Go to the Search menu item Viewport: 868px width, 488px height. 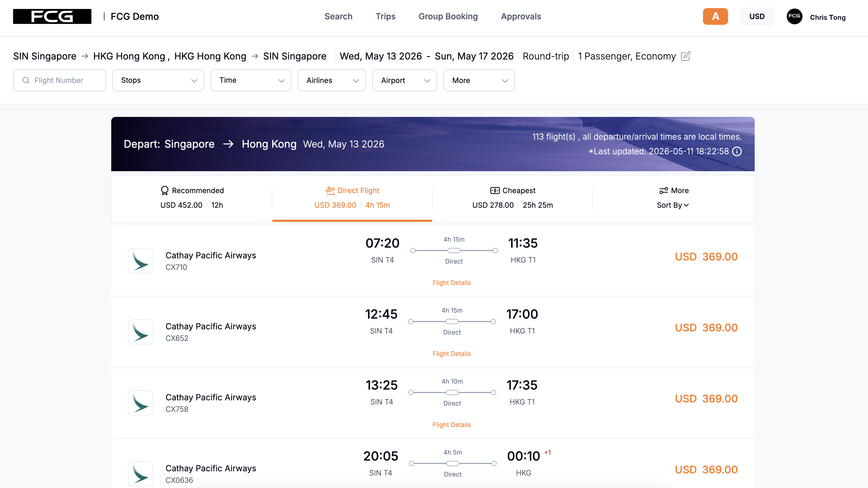(338, 16)
